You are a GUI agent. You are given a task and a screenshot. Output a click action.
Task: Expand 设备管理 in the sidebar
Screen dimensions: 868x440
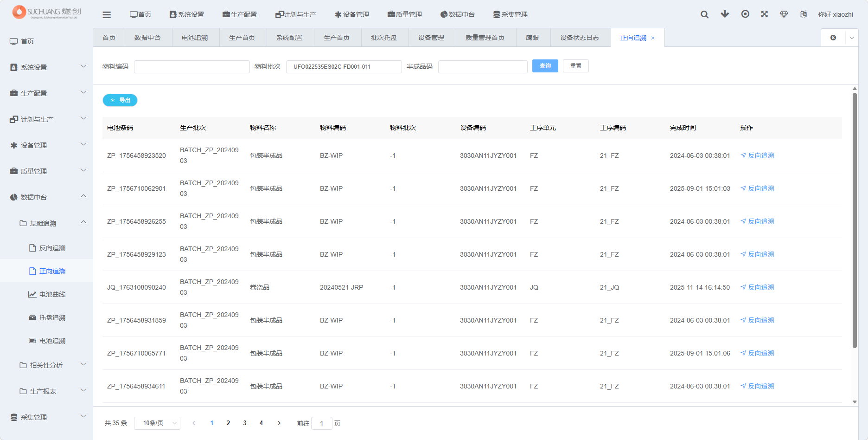coord(46,145)
